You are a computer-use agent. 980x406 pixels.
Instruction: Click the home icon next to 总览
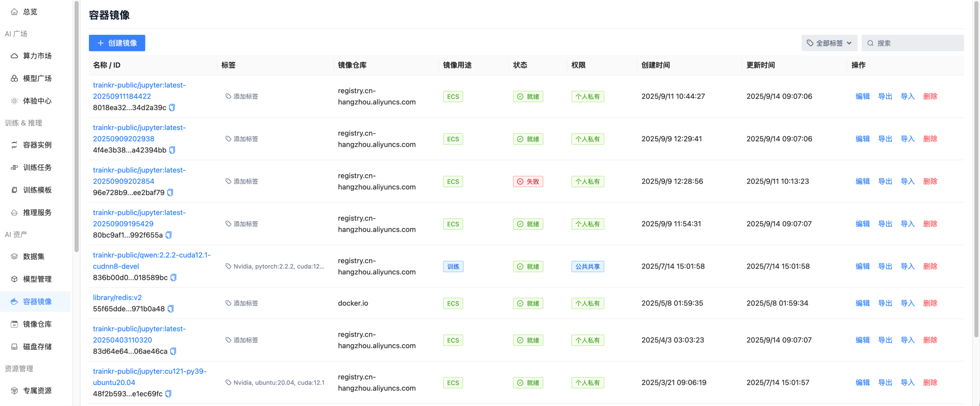point(14,12)
